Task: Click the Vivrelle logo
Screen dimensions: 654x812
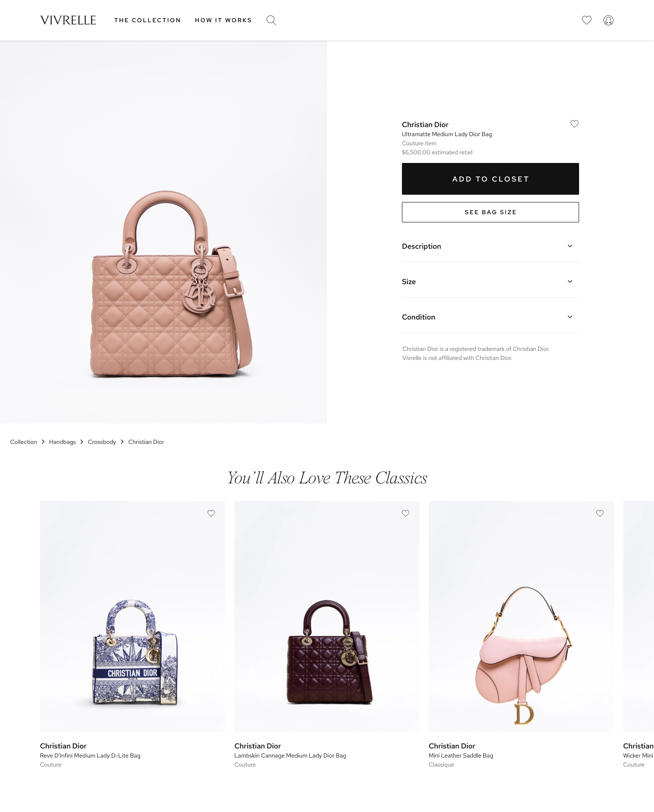Action: 68,20
